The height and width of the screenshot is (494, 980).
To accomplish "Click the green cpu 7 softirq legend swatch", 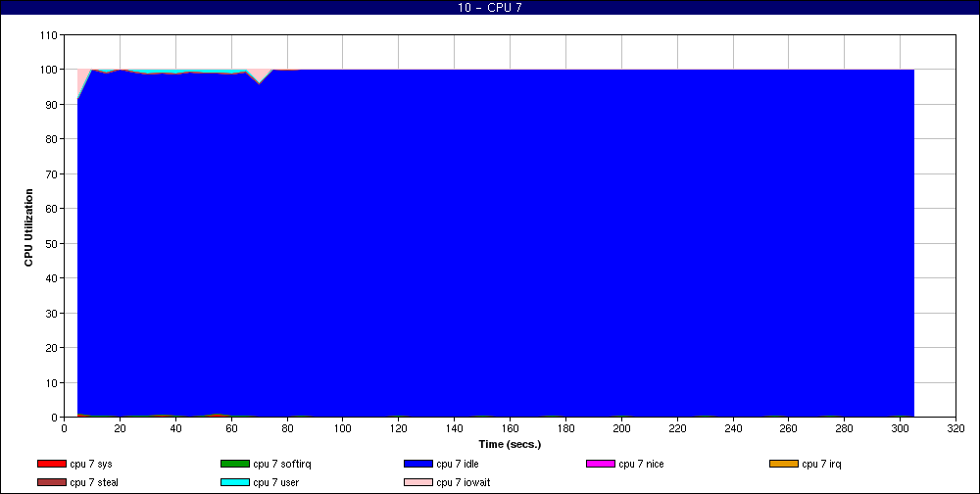I will pyautogui.click(x=234, y=464).
